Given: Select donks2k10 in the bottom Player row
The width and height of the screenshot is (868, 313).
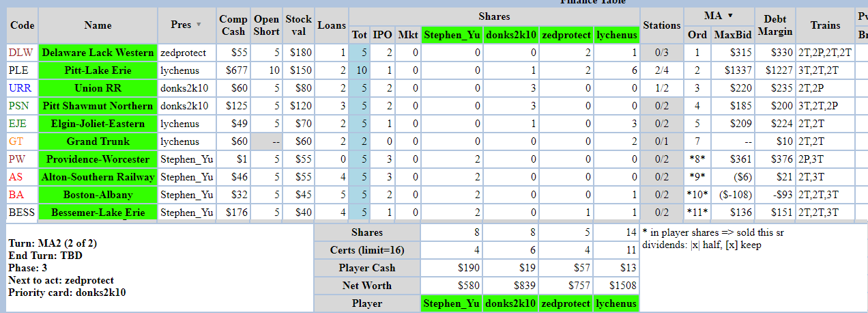Looking at the screenshot, I should tap(510, 303).
